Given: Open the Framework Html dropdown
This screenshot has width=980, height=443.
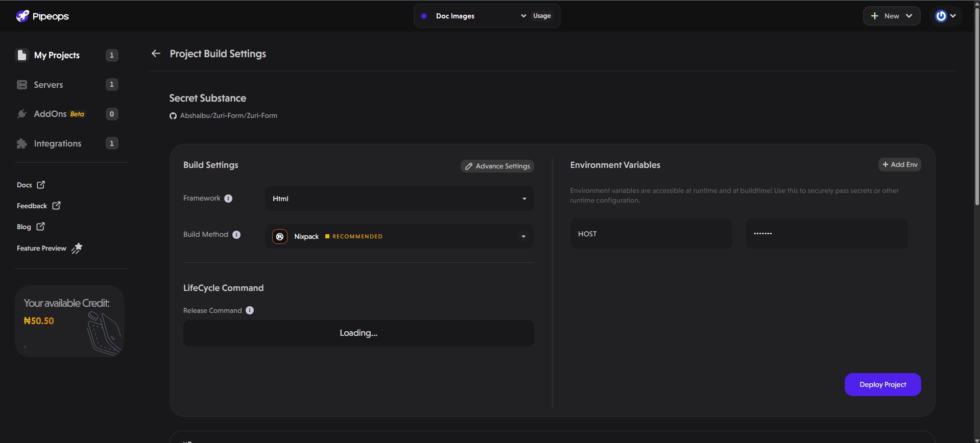Looking at the screenshot, I should pyautogui.click(x=399, y=199).
